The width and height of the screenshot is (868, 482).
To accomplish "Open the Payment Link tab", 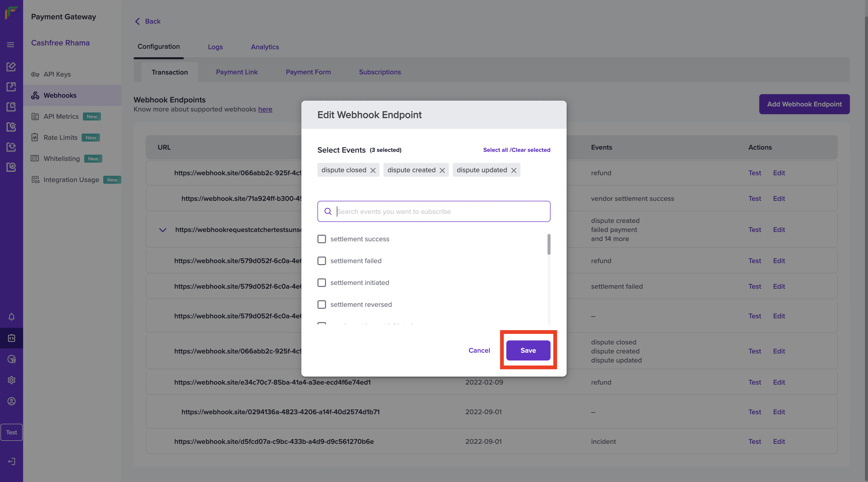I will tap(237, 72).
